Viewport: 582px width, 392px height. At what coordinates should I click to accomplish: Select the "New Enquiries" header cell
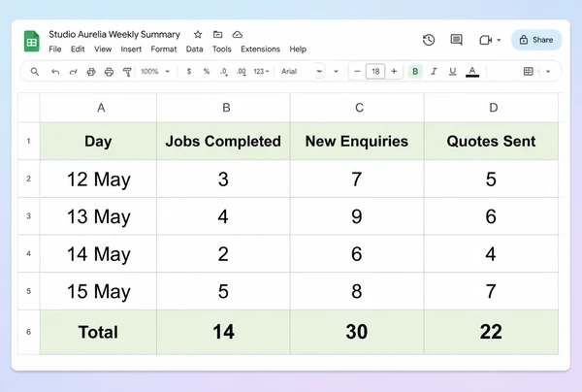click(x=357, y=141)
